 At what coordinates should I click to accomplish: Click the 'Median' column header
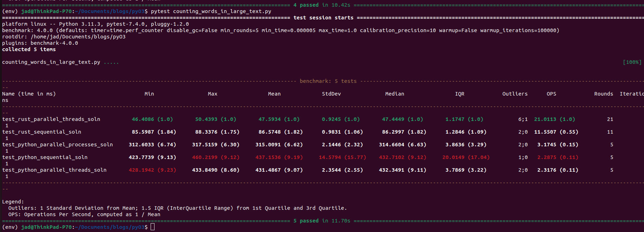(394, 94)
